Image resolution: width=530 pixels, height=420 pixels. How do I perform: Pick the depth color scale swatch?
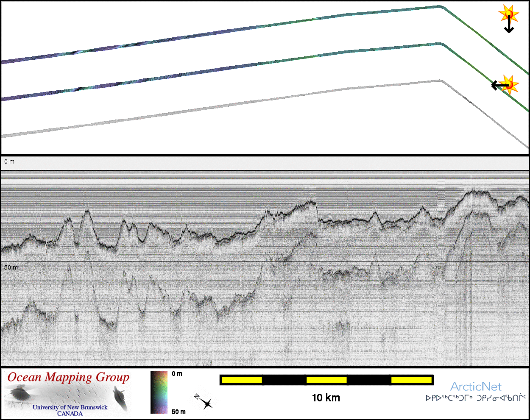click(x=159, y=392)
